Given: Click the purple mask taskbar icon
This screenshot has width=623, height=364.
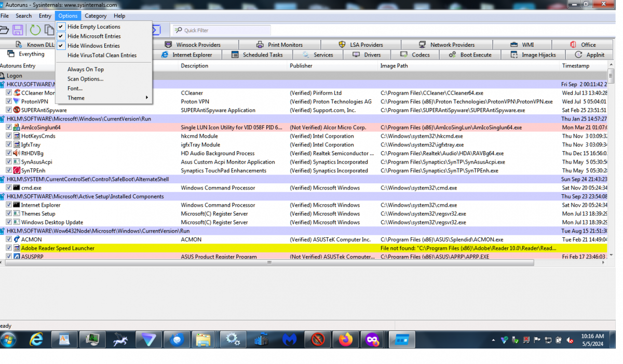Looking at the screenshot, I should tap(373, 340).
